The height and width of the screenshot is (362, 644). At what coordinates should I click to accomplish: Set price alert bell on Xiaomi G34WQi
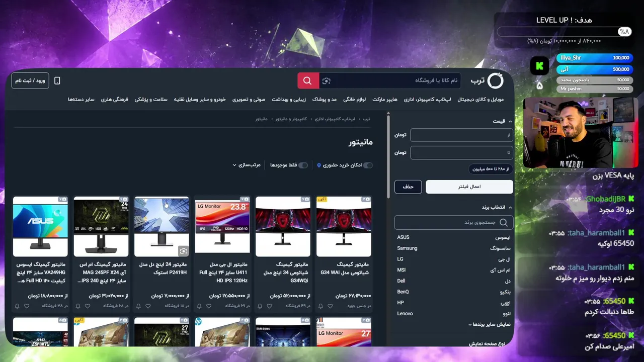pyautogui.click(x=260, y=306)
